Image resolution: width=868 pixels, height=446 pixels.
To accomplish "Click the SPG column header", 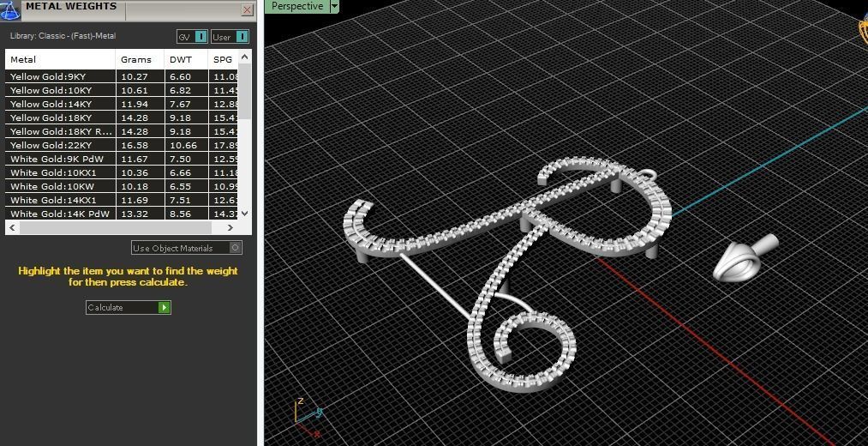I will point(223,59).
